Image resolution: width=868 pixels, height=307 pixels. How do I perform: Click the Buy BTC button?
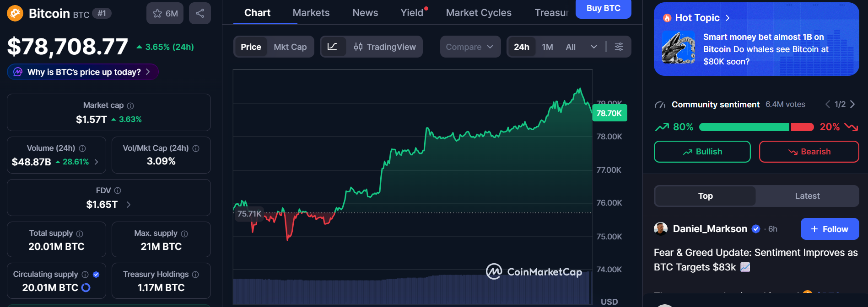tap(603, 8)
